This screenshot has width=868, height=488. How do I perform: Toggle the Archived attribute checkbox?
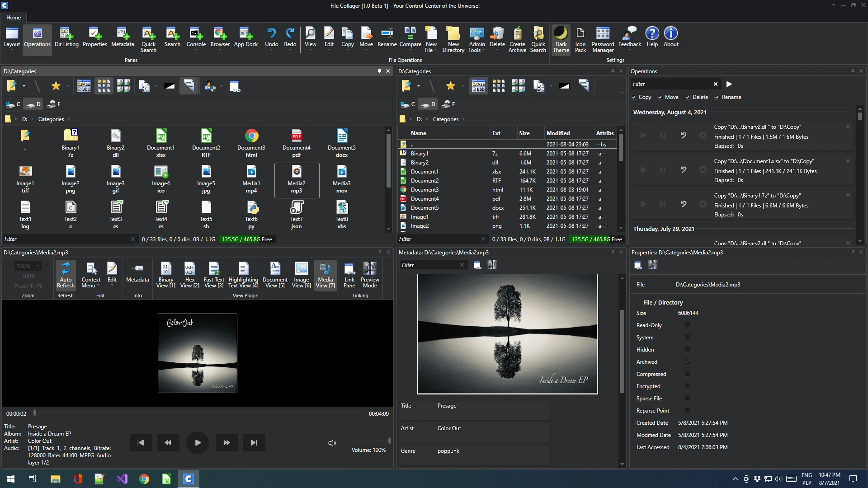point(687,361)
